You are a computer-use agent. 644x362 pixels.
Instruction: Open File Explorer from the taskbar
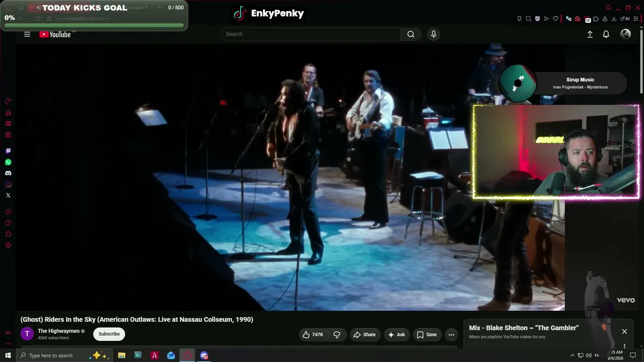122,355
